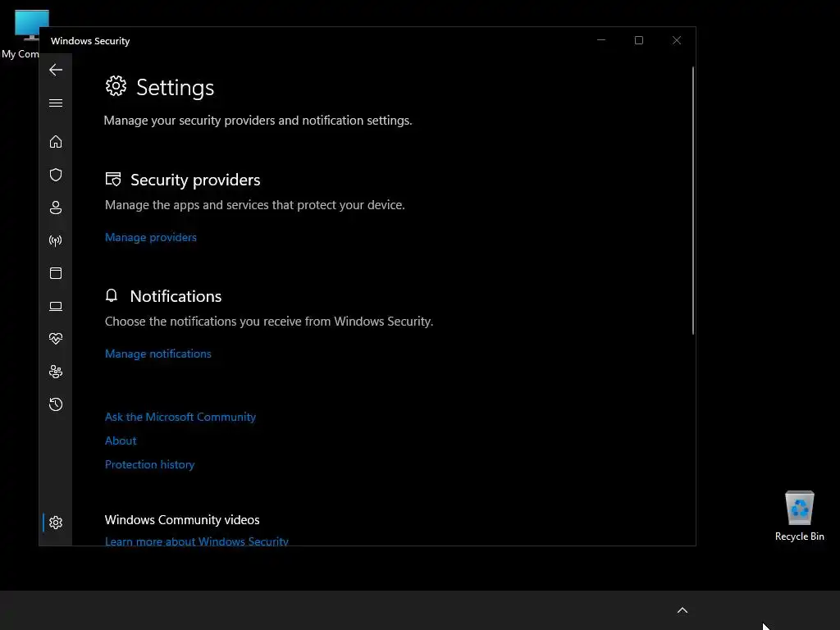Click the Manage notifications link

[158, 354]
